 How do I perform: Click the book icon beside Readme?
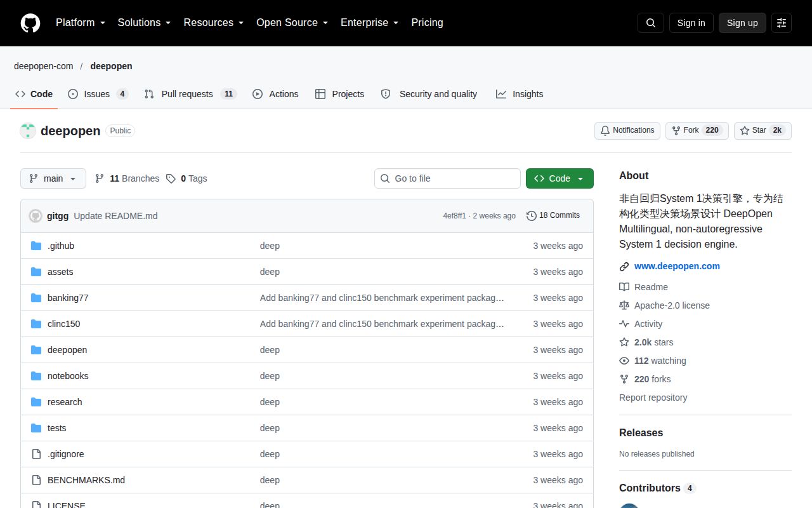coord(624,287)
